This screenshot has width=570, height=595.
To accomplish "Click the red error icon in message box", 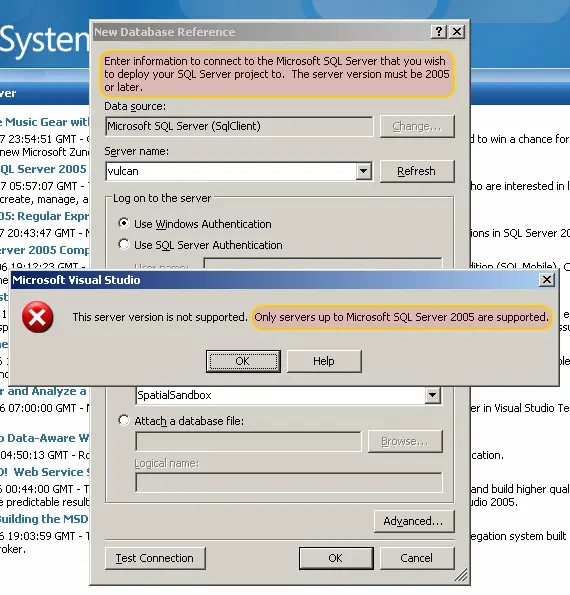I will click(38, 317).
